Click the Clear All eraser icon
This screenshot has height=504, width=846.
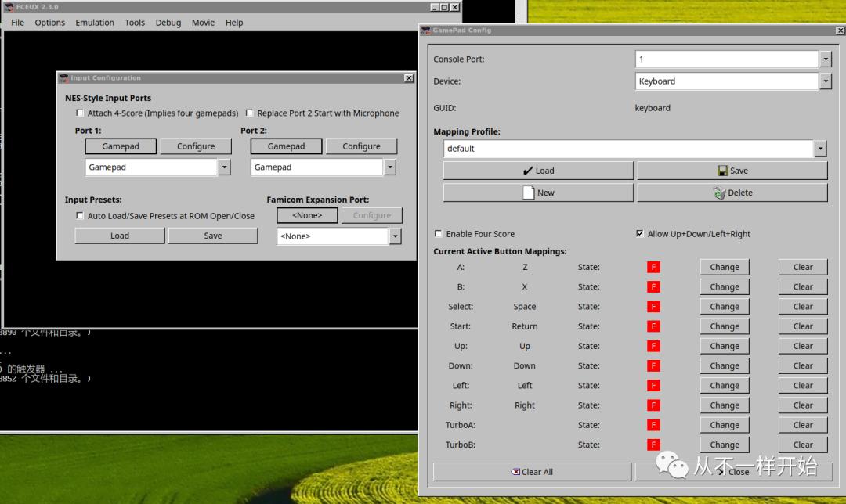(515, 472)
